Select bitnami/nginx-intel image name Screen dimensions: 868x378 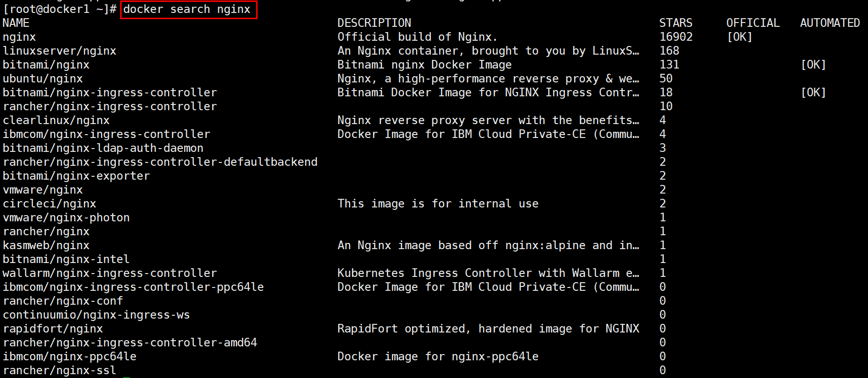[x=66, y=259]
